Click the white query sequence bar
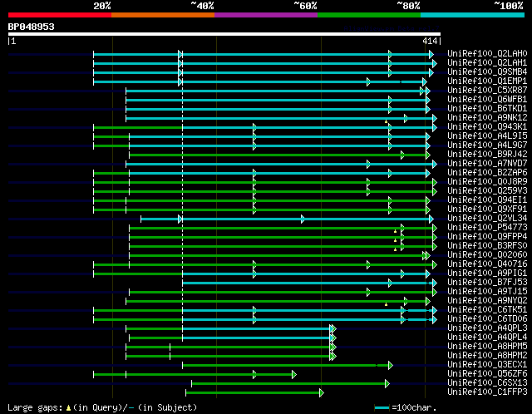Viewport: 532px width, 414px height. [224, 34]
